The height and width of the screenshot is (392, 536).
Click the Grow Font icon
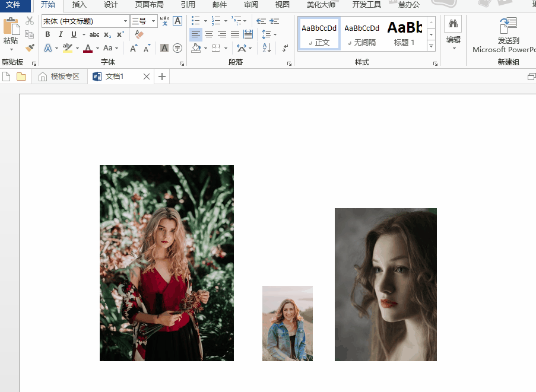134,48
